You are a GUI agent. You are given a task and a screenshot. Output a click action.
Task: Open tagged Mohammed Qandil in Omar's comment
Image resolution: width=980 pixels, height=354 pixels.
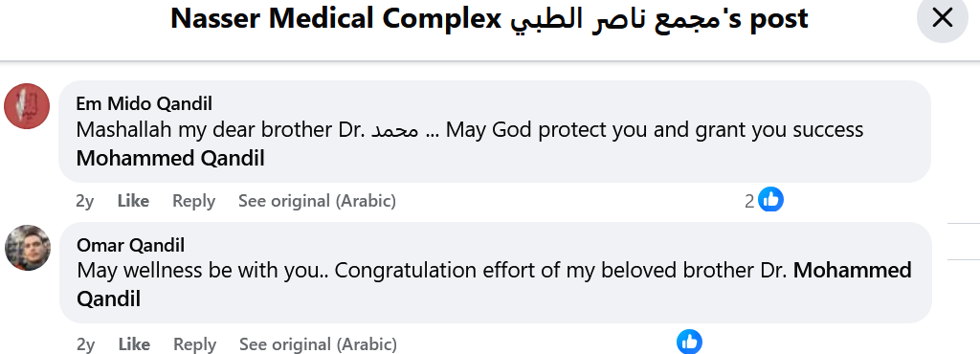pyautogui.click(x=494, y=284)
